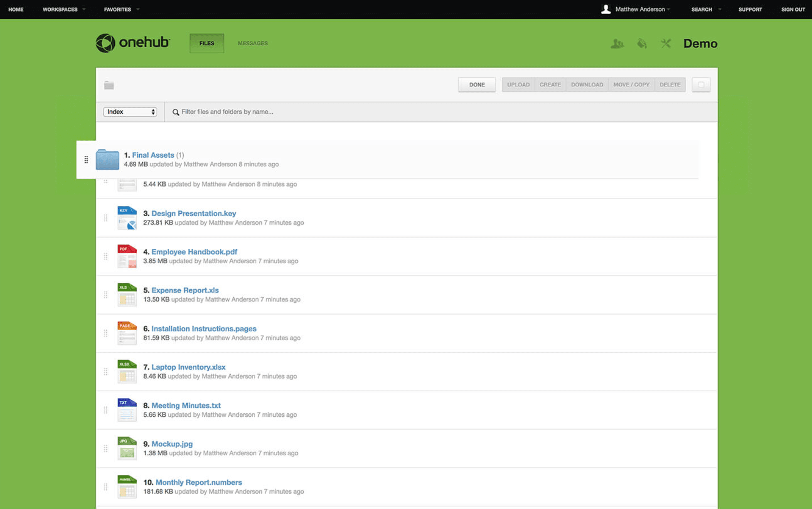The image size is (812, 509).
Task: Click the paint bucket theme icon
Action: point(642,43)
